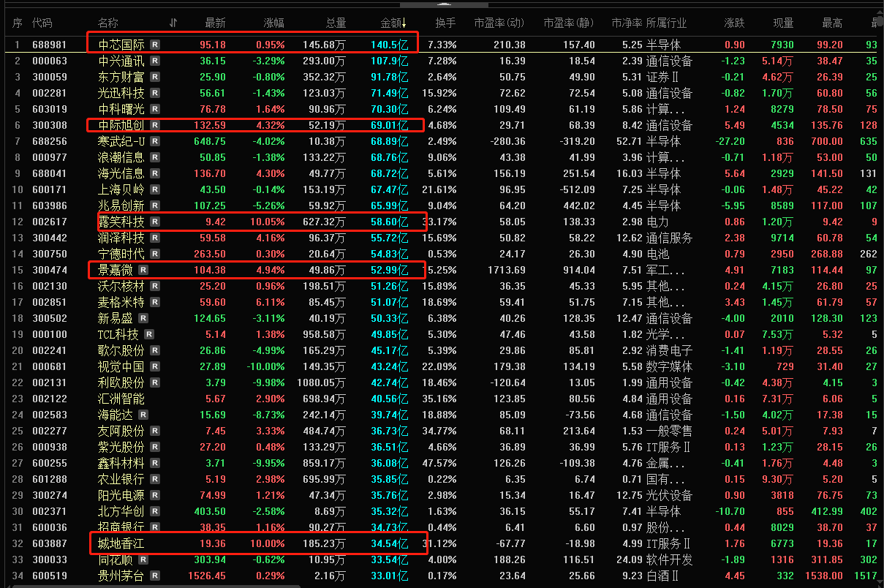
Task: Click the 消费电子 industry cell
Action: 669,350
